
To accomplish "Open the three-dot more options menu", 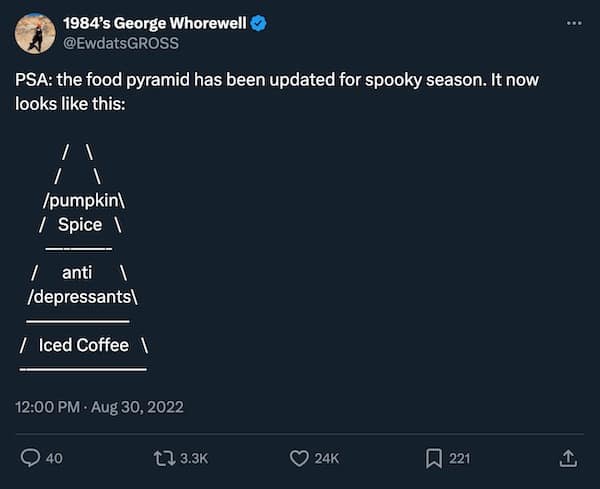I will click(x=572, y=22).
